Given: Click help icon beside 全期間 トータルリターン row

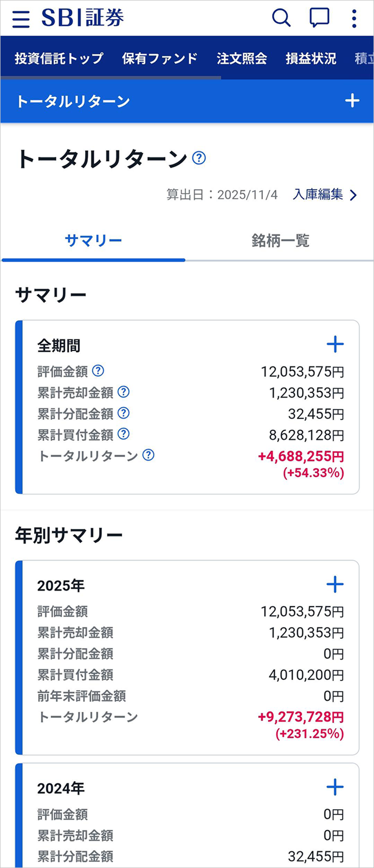Looking at the screenshot, I should point(149,455).
